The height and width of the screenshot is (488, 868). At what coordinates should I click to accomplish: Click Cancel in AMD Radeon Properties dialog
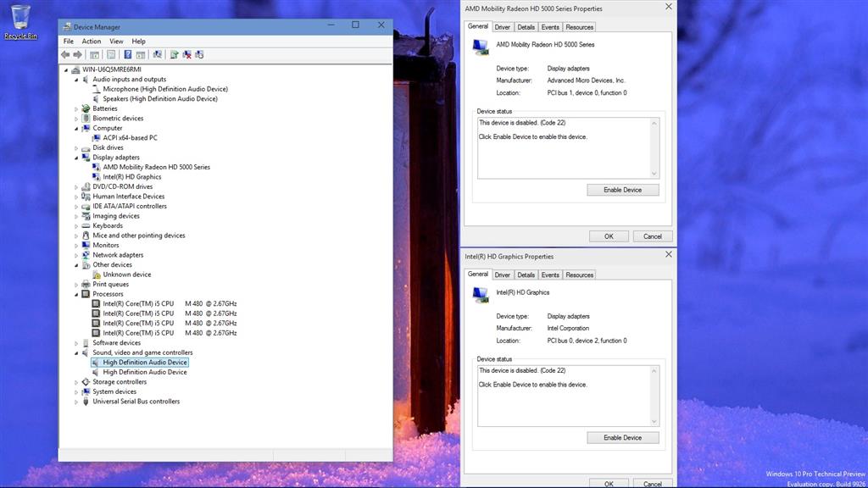[653, 236]
